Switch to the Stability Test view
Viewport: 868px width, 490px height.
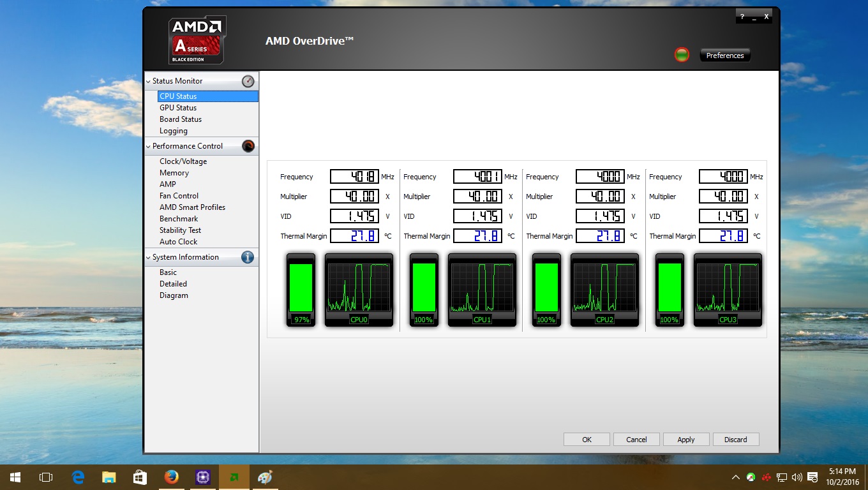coord(180,230)
